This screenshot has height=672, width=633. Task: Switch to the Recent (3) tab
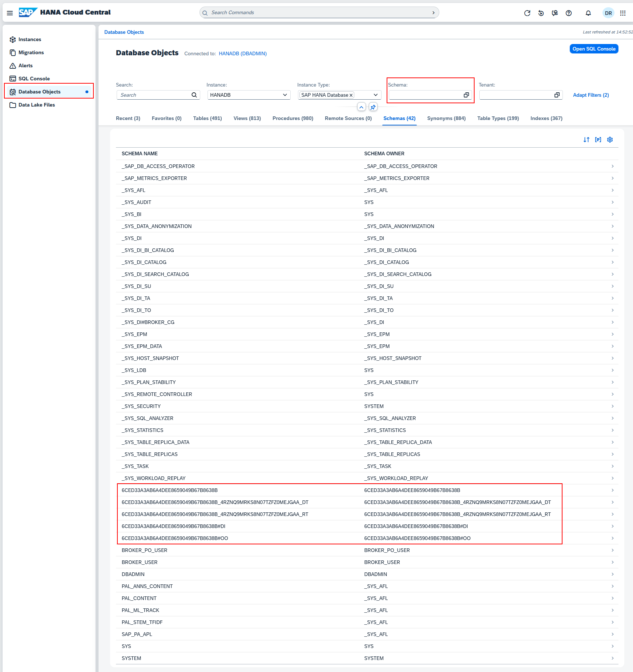(128, 118)
